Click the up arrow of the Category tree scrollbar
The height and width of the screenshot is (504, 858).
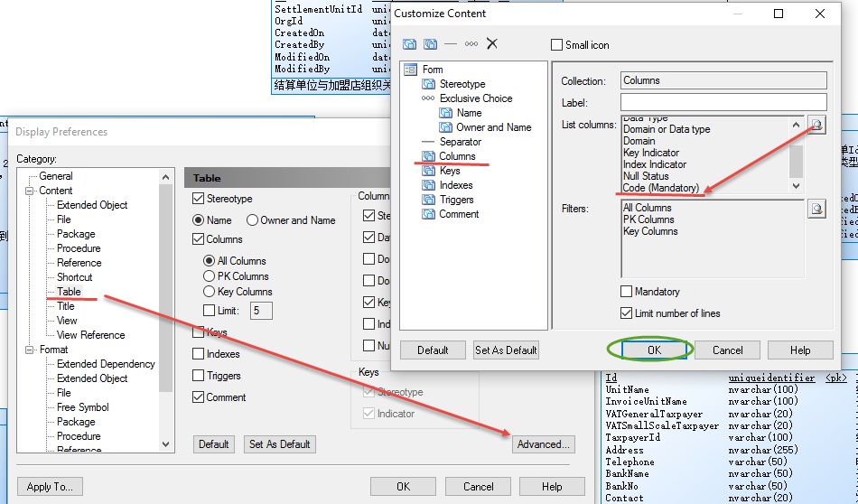[166, 177]
